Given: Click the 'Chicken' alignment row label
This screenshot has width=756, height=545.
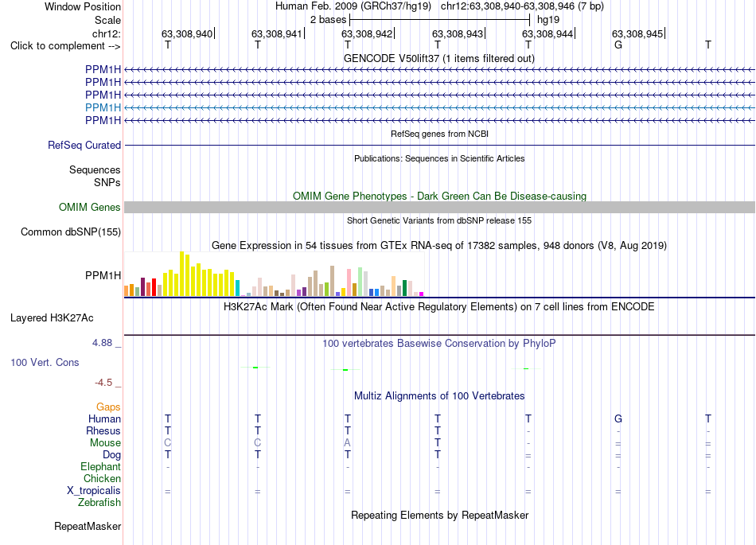Looking at the screenshot, I should click(x=102, y=478).
